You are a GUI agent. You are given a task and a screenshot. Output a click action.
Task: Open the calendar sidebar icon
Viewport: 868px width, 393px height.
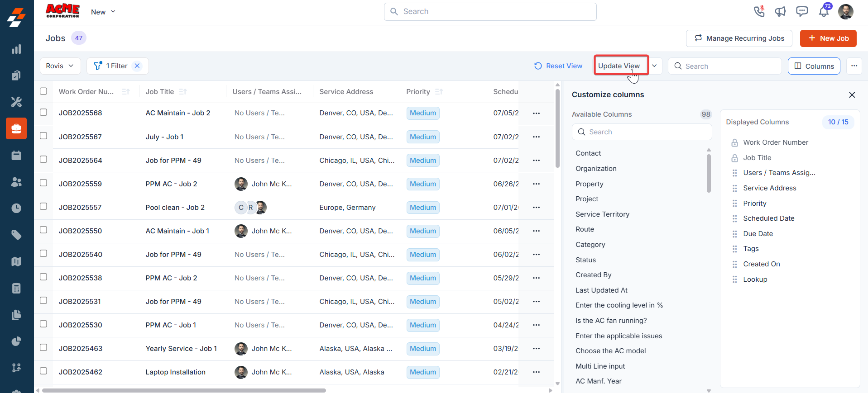coord(16,155)
